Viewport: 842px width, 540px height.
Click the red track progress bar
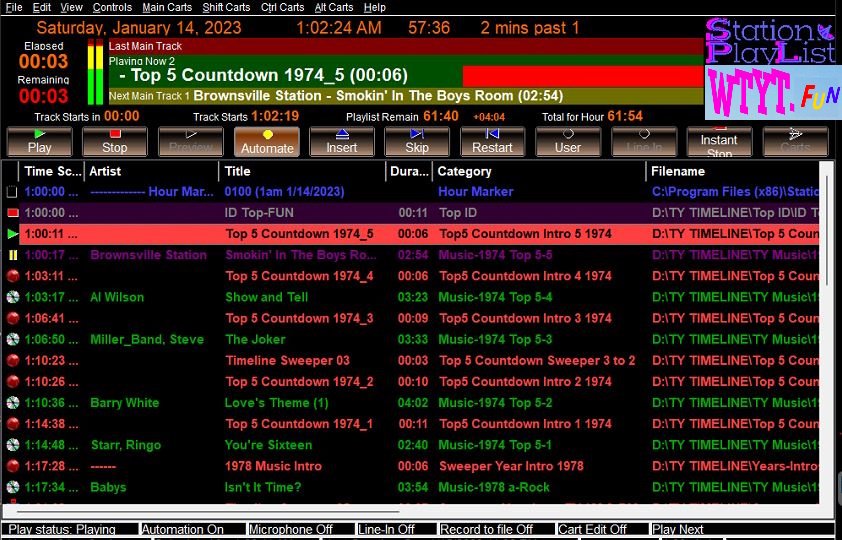click(x=582, y=76)
